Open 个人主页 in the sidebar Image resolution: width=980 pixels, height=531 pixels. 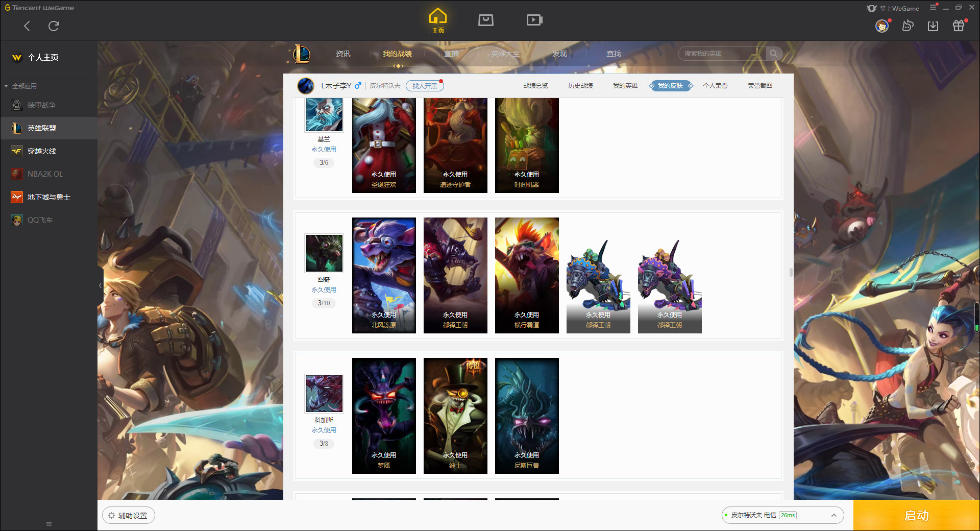pyautogui.click(x=43, y=57)
